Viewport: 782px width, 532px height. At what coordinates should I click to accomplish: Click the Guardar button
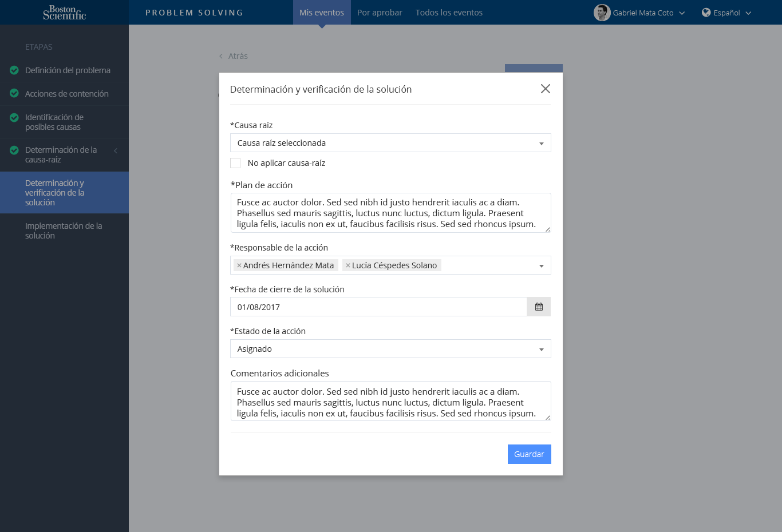pyautogui.click(x=529, y=454)
